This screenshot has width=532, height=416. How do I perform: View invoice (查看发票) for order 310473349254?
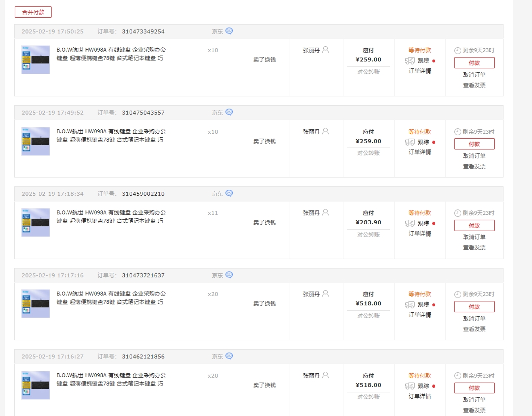click(475, 85)
